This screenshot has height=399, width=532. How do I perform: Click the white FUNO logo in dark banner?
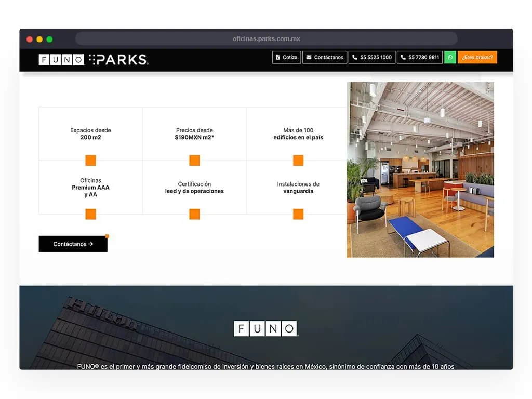pos(265,328)
